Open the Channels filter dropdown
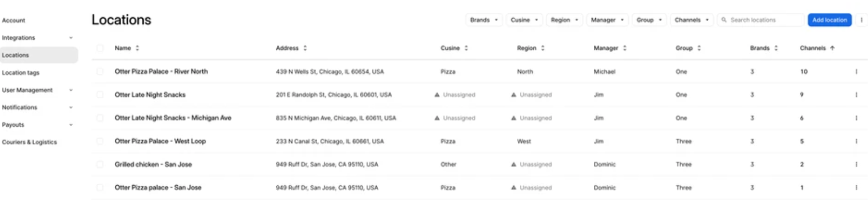Viewport: 868px width, 209px height. point(691,20)
